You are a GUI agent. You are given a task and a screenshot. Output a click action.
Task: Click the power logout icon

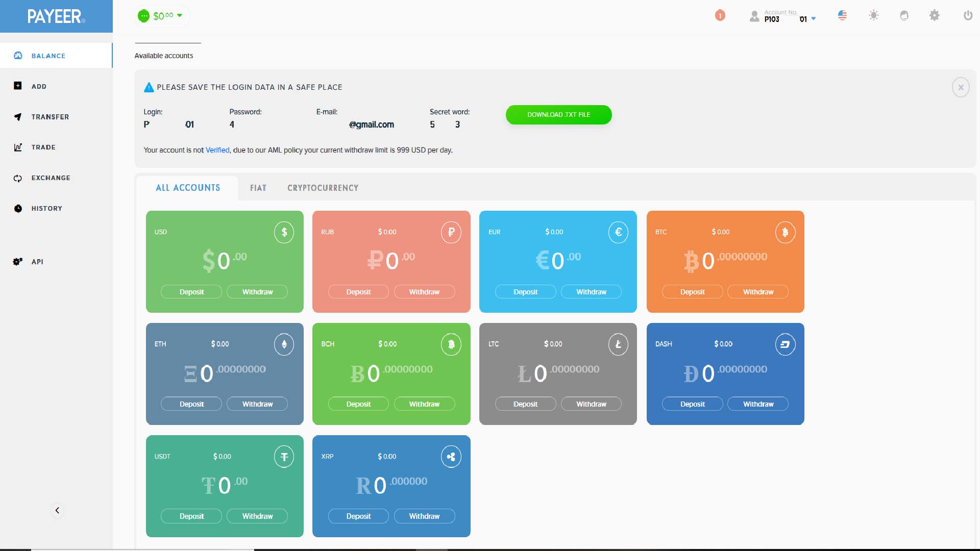click(x=967, y=15)
